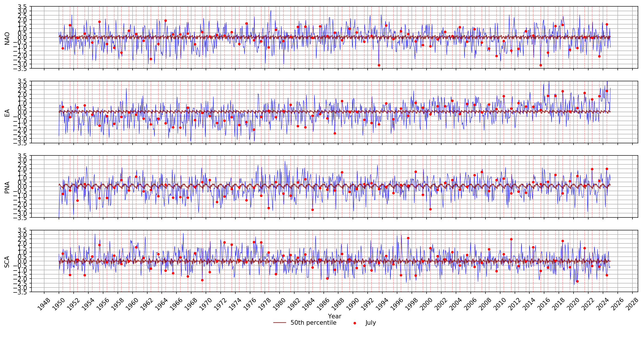
Task: Click the red July legend dot
Action: pyautogui.click(x=355, y=323)
